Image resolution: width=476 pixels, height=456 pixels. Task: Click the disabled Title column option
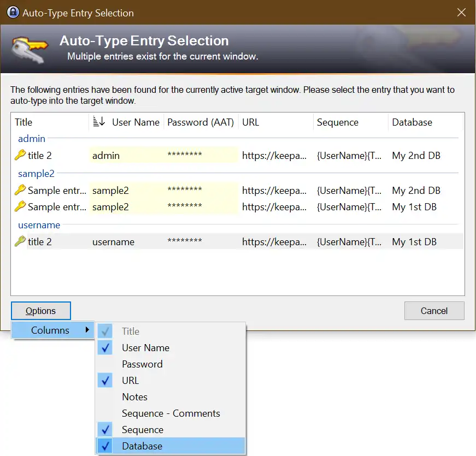(171, 331)
